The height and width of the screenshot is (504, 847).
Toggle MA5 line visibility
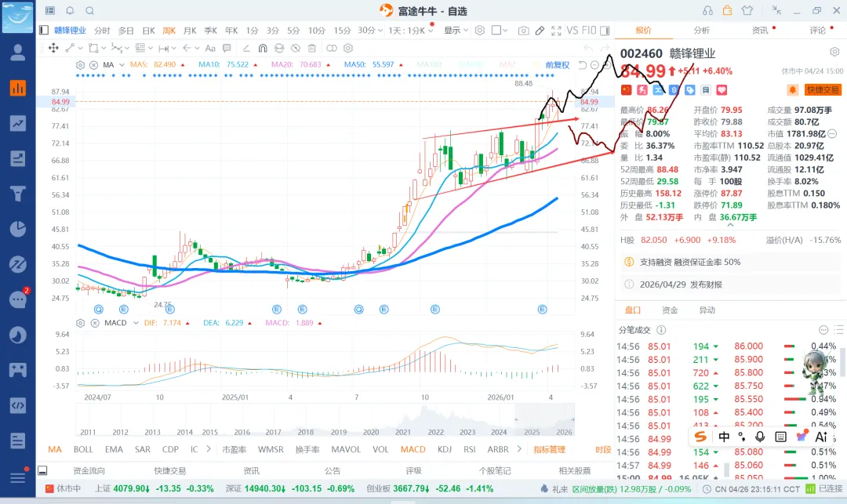coord(157,65)
